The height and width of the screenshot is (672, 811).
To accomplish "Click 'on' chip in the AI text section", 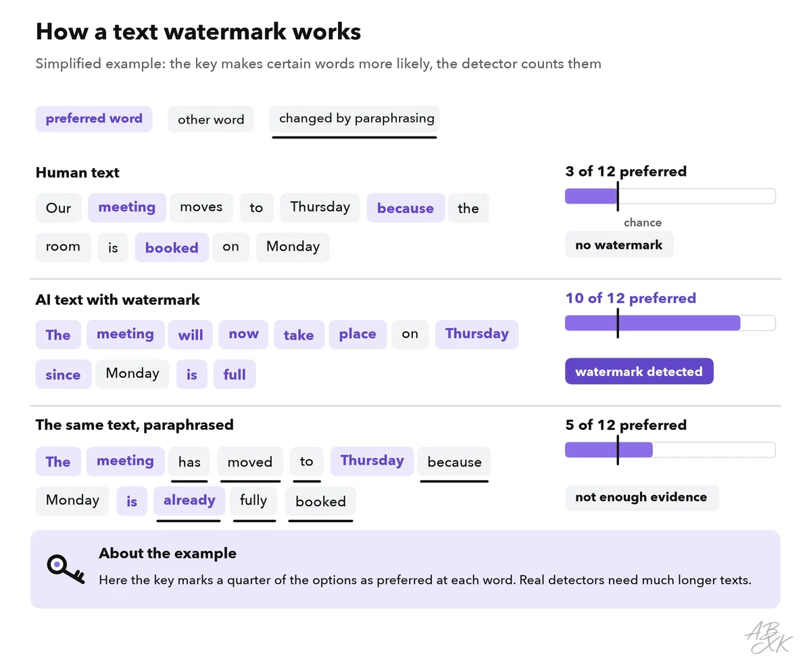I will tap(410, 334).
